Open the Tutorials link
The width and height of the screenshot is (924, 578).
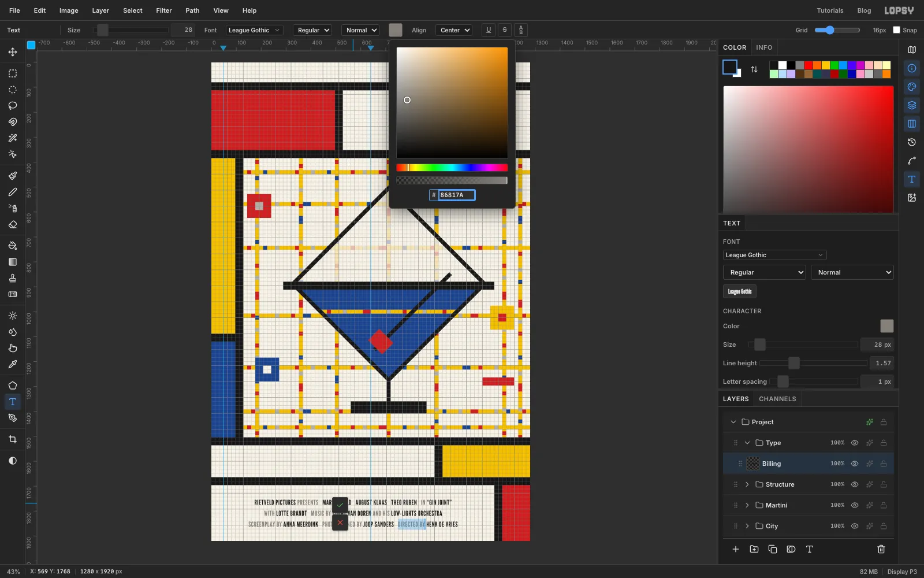(x=830, y=10)
